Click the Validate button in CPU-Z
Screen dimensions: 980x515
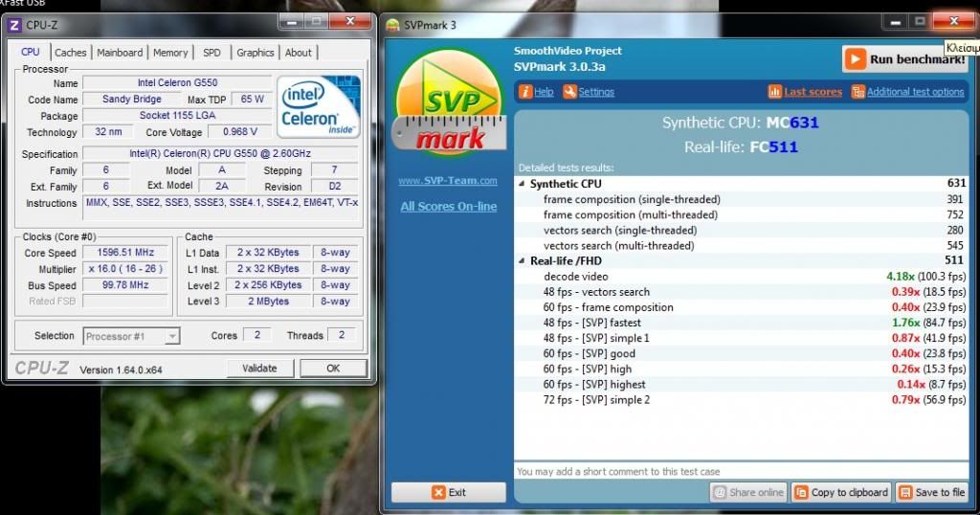[259, 369]
